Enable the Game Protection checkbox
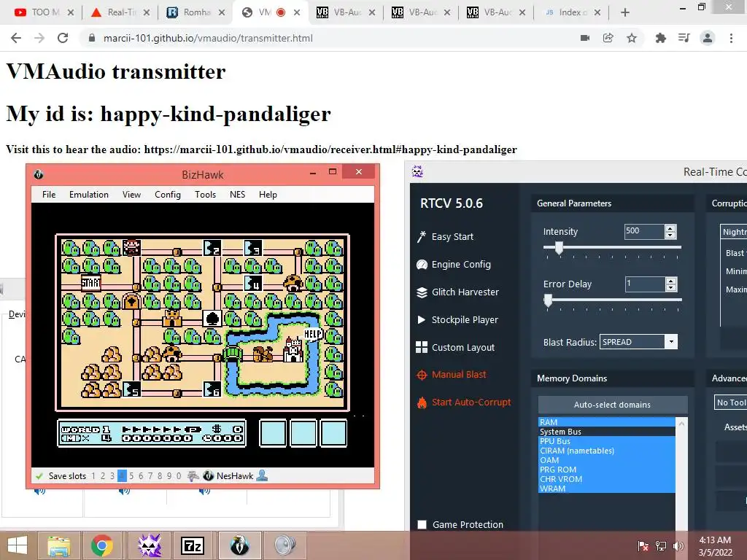Screen dimensions: 747x560 (x=422, y=525)
